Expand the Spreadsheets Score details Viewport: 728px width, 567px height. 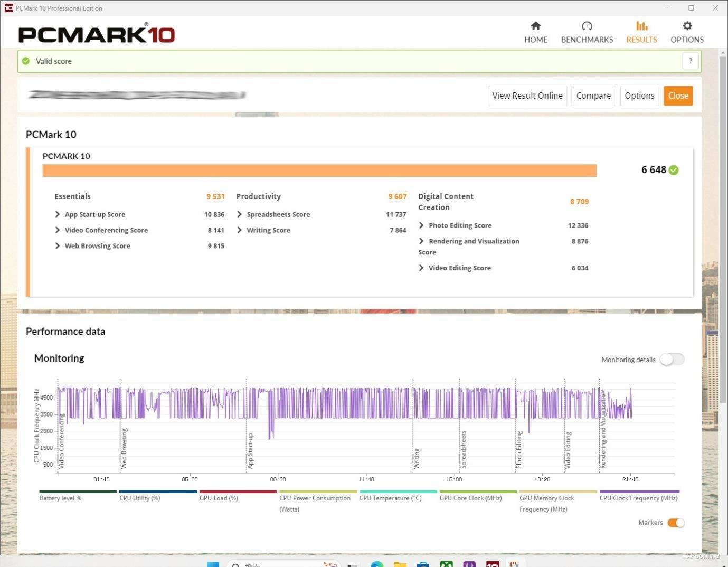coord(240,214)
